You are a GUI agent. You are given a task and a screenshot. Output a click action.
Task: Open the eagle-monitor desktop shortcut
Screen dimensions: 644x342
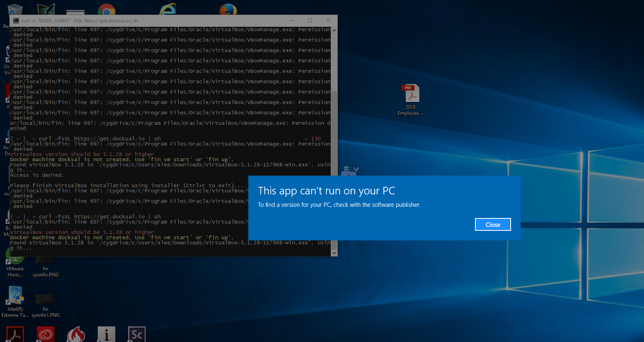pos(46,10)
